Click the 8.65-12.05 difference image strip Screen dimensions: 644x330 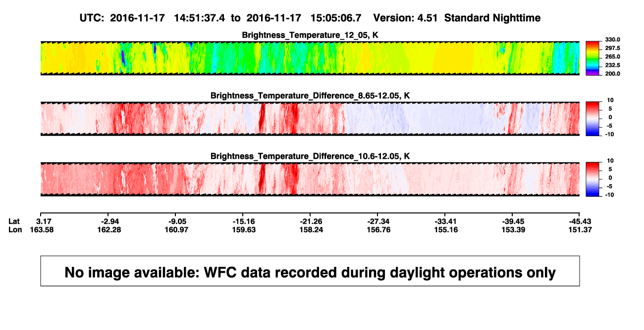[x=310, y=119]
